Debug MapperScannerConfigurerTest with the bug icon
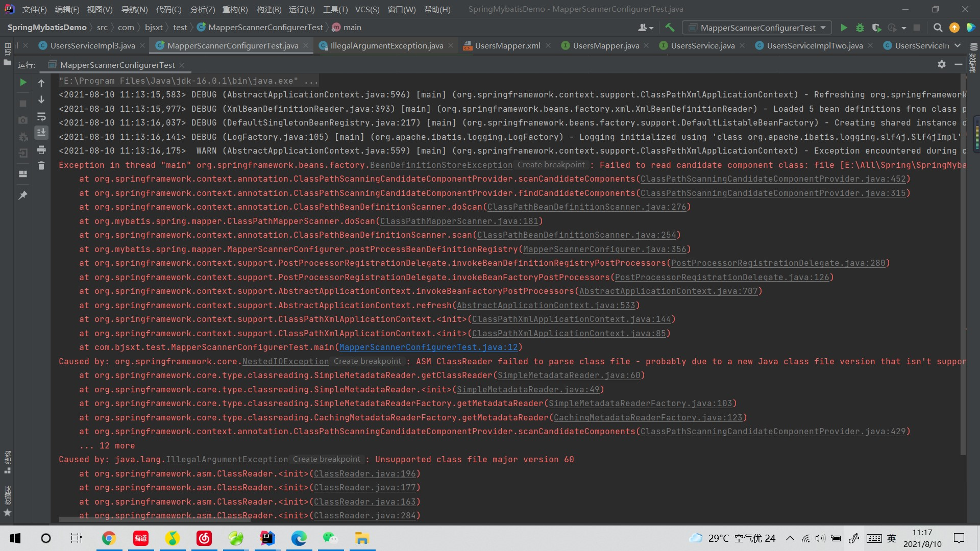Image resolution: width=980 pixels, height=551 pixels. pyautogui.click(x=860, y=28)
